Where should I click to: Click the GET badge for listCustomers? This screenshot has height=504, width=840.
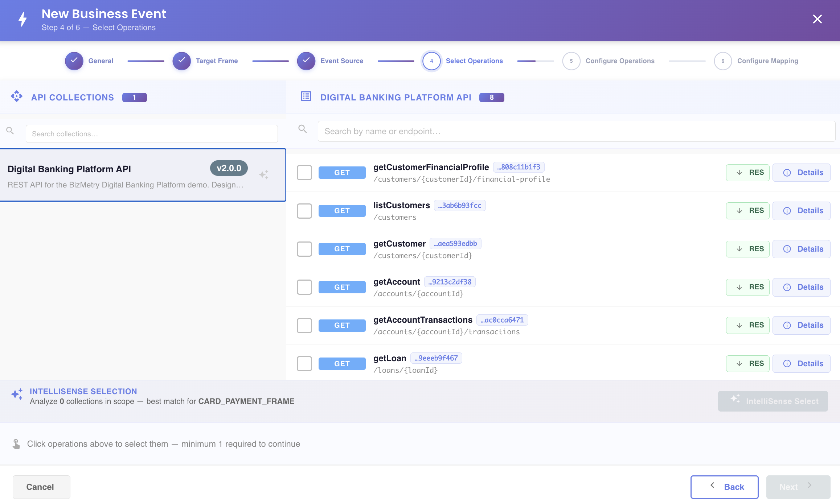(x=342, y=211)
